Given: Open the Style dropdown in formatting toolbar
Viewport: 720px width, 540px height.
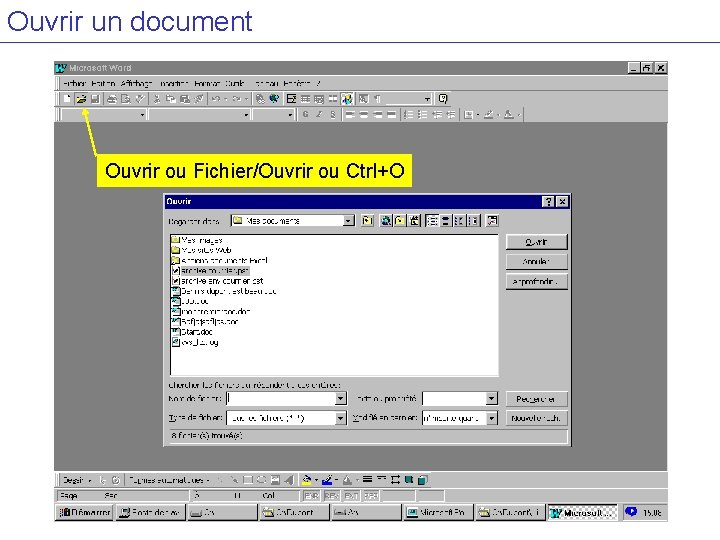Looking at the screenshot, I should pyautogui.click(x=142, y=114).
